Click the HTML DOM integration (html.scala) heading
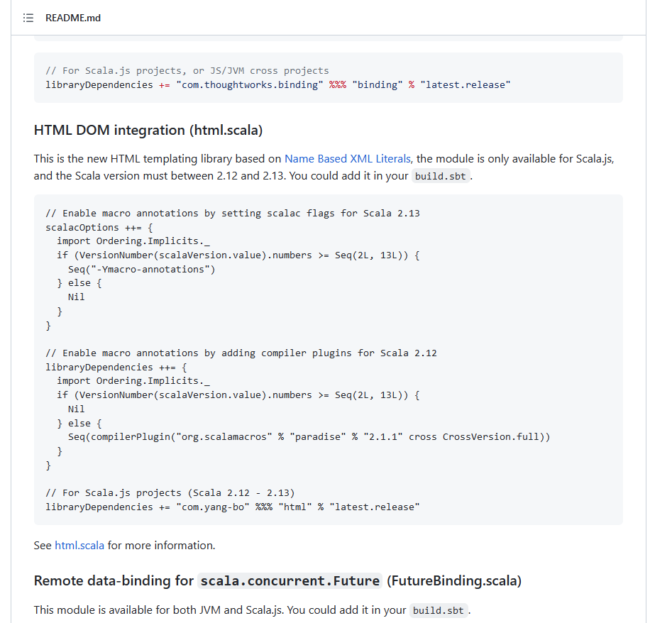 [x=148, y=131]
